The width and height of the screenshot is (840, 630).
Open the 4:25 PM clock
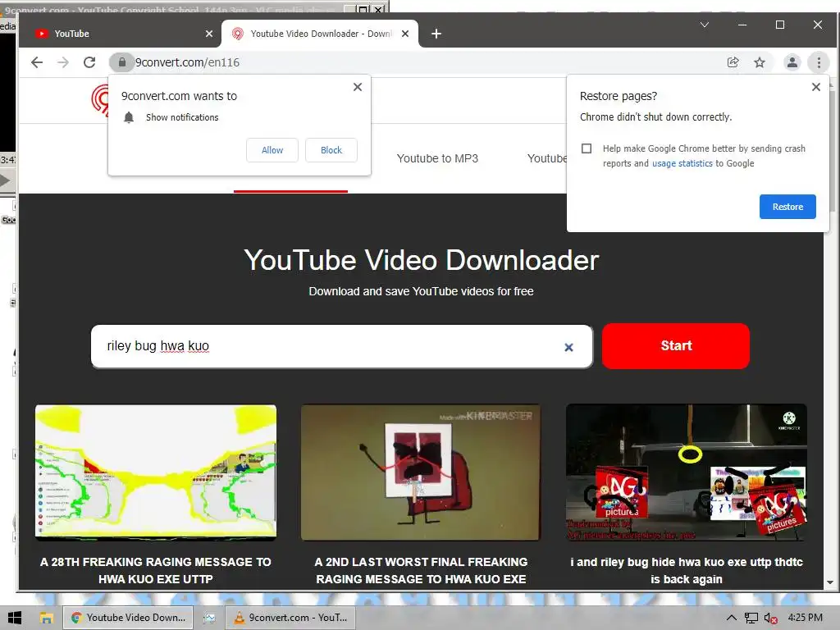click(x=806, y=618)
